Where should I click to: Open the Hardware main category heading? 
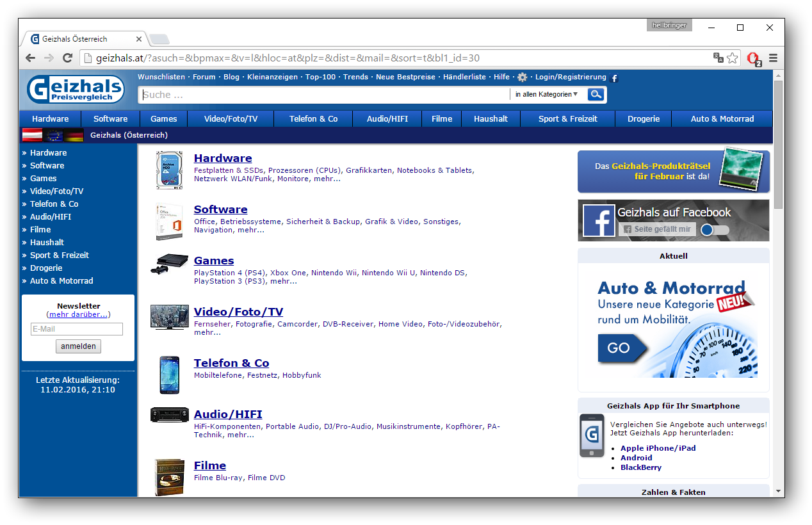[x=223, y=158]
